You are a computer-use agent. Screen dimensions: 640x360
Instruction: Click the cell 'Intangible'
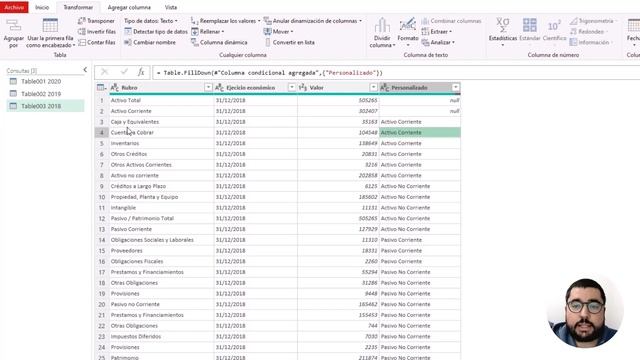tap(161, 207)
